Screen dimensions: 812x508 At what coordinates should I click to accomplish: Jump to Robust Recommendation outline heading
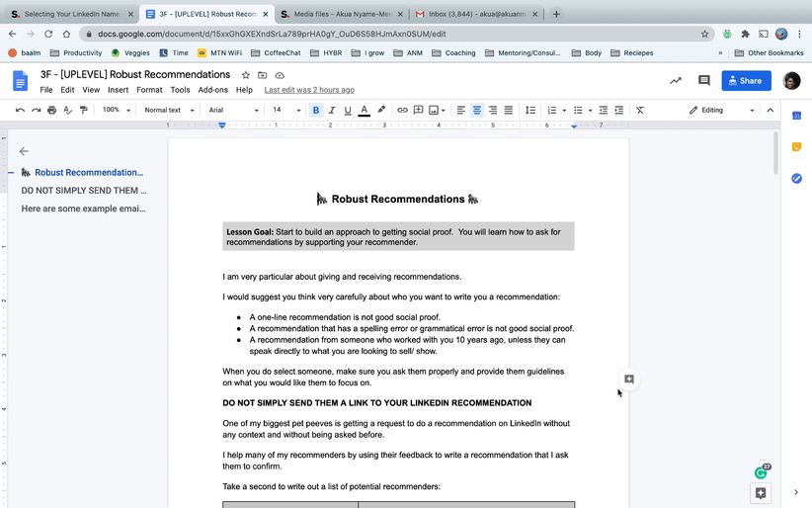click(89, 172)
